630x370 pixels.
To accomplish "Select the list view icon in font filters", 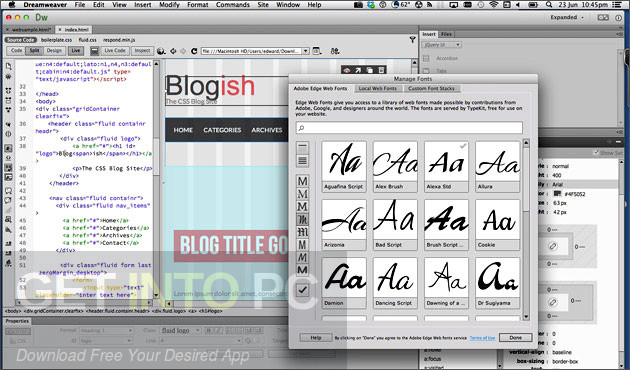I will click(x=303, y=161).
